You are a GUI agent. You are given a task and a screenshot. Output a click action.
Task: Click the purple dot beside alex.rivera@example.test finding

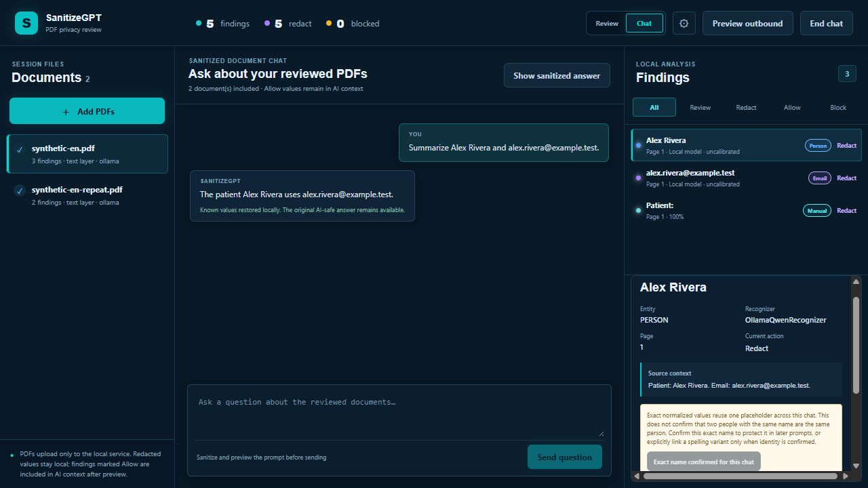click(638, 178)
